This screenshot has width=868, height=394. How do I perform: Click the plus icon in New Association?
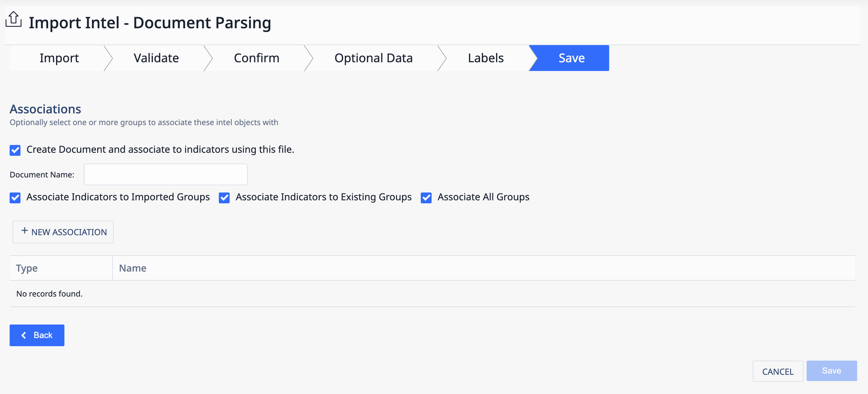point(24,231)
